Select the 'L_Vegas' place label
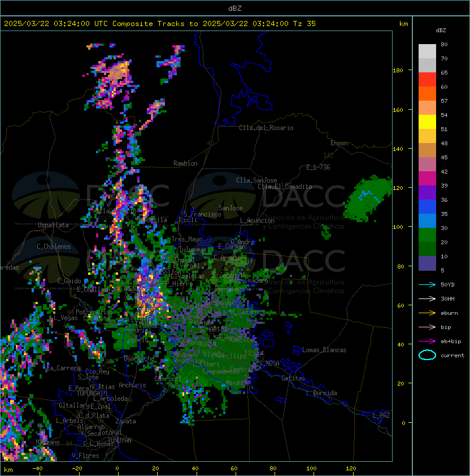 pyautogui.click(x=66, y=318)
